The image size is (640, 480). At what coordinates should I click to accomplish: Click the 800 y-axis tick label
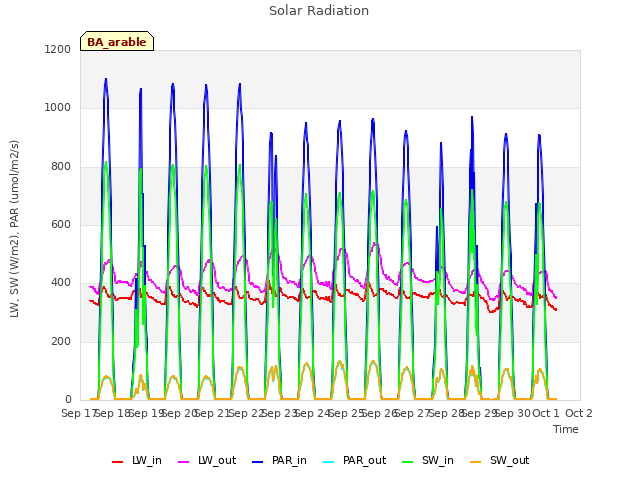click(x=61, y=167)
